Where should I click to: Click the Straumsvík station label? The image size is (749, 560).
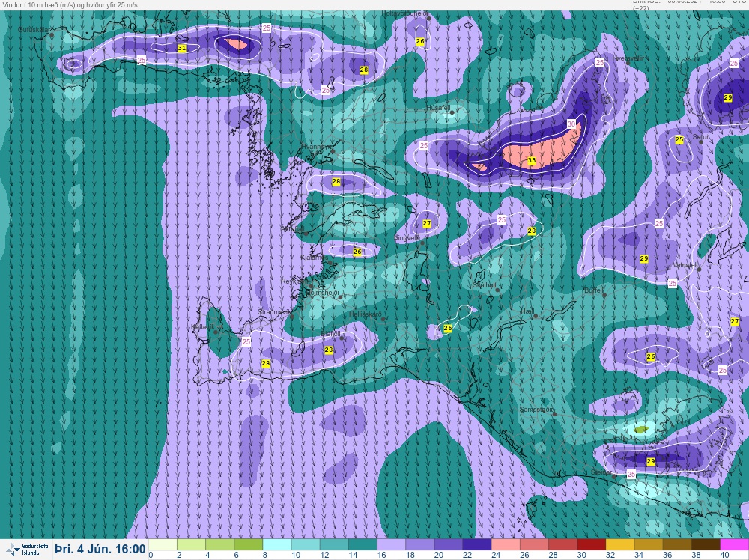274,312
